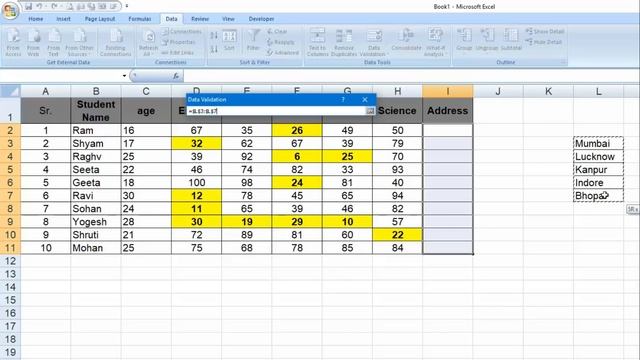
Task: Click cell containing Mumbai
Action: point(598,143)
